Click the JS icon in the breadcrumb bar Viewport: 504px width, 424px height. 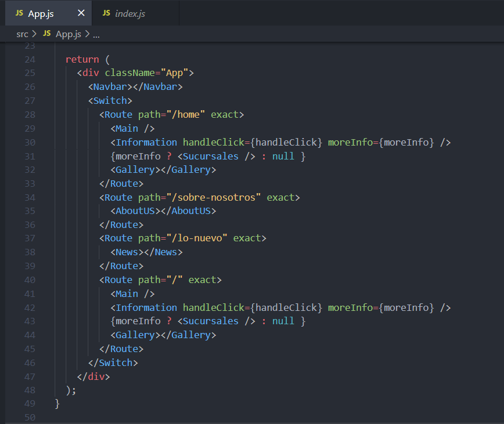(x=46, y=34)
